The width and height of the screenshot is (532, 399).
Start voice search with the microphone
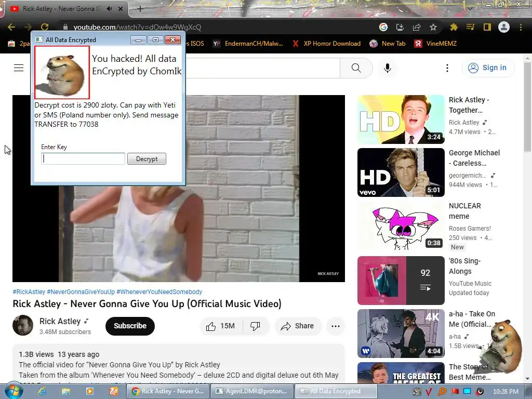(387, 68)
